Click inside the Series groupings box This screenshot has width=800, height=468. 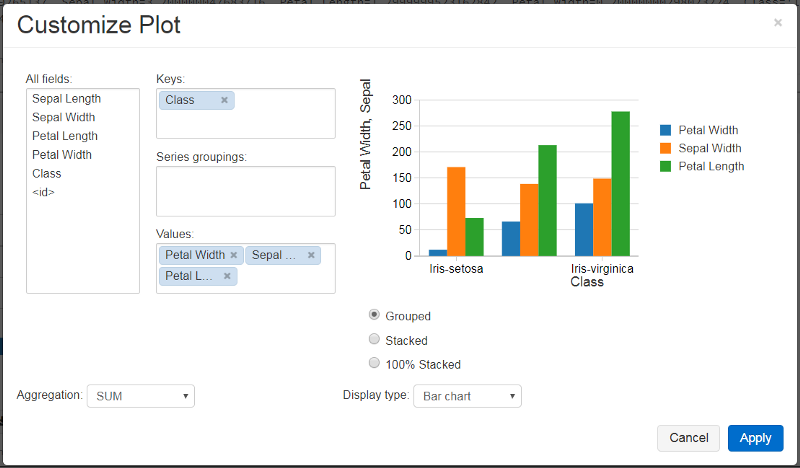click(x=246, y=191)
